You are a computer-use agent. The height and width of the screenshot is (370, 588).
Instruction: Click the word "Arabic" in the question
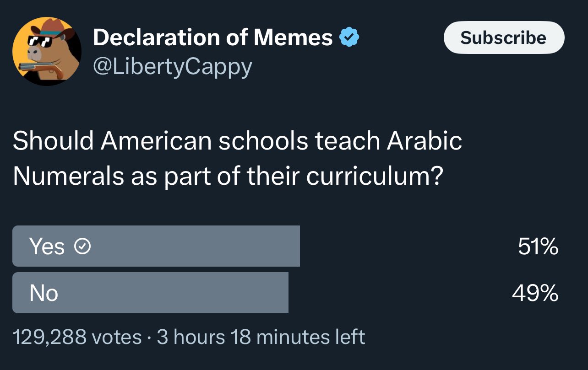tap(424, 141)
